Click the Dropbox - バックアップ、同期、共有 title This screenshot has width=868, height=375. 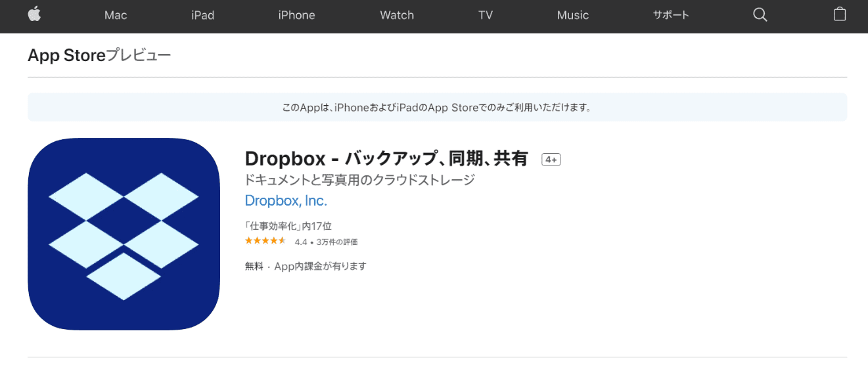click(x=386, y=159)
